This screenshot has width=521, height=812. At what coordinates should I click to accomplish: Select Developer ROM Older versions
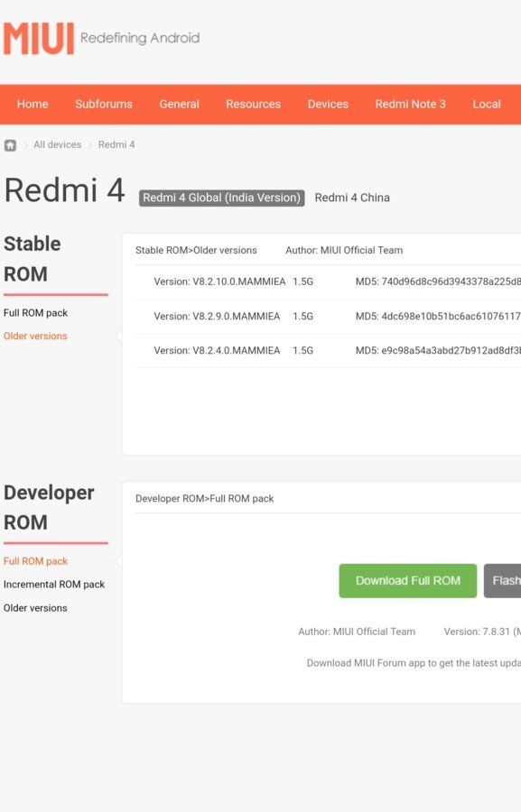[x=35, y=608]
